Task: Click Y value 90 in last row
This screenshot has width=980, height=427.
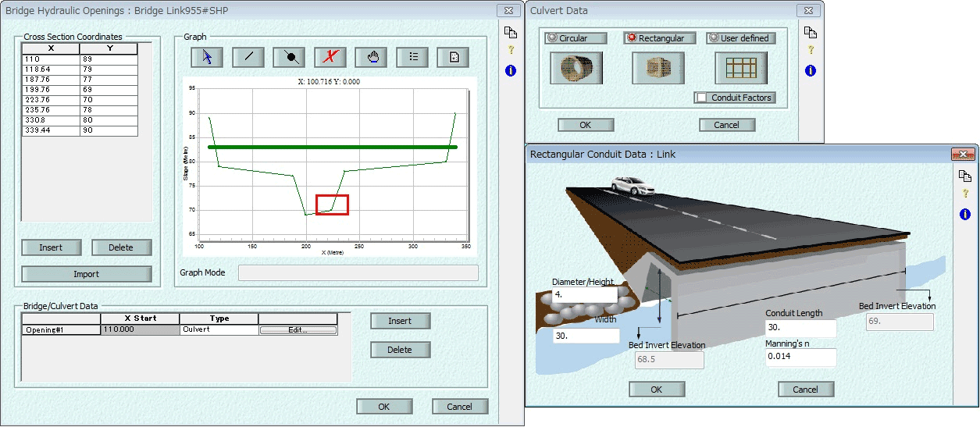Action: pos(109,130)
